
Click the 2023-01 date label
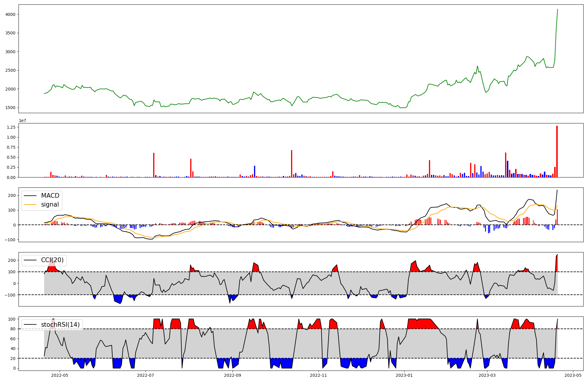(x=404, y=375)
